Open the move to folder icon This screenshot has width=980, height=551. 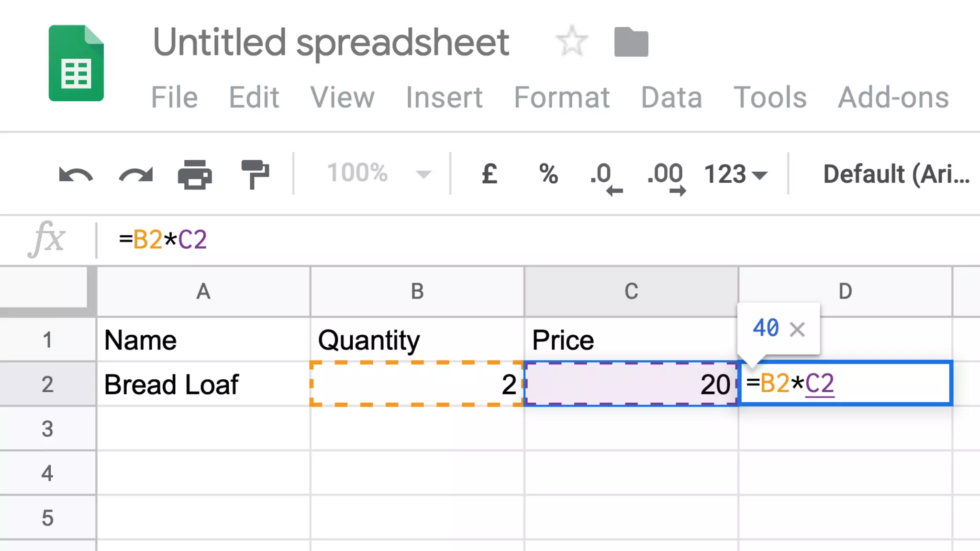631,42
